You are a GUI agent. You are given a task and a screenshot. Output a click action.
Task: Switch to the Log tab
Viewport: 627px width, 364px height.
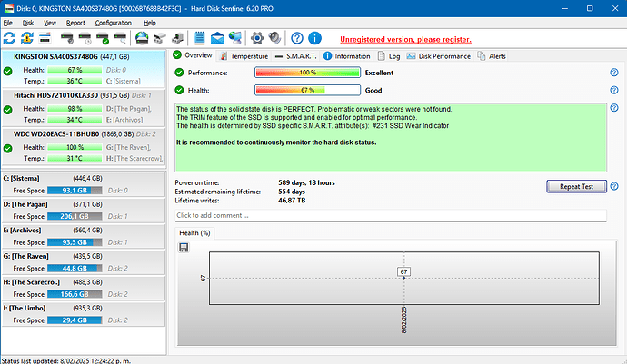pyautogui.click(x=389, y=56)
